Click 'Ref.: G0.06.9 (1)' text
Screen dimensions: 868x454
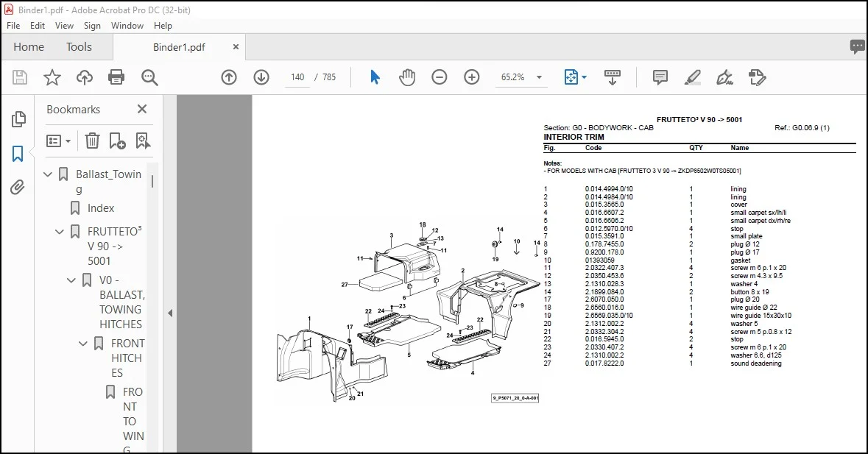coord(802,128)
